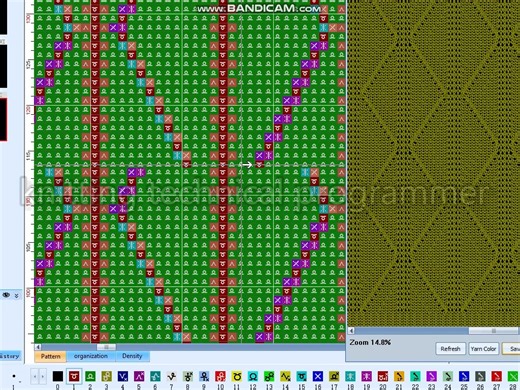Select blue cross stitch symbol number 16

click(318, 376)
